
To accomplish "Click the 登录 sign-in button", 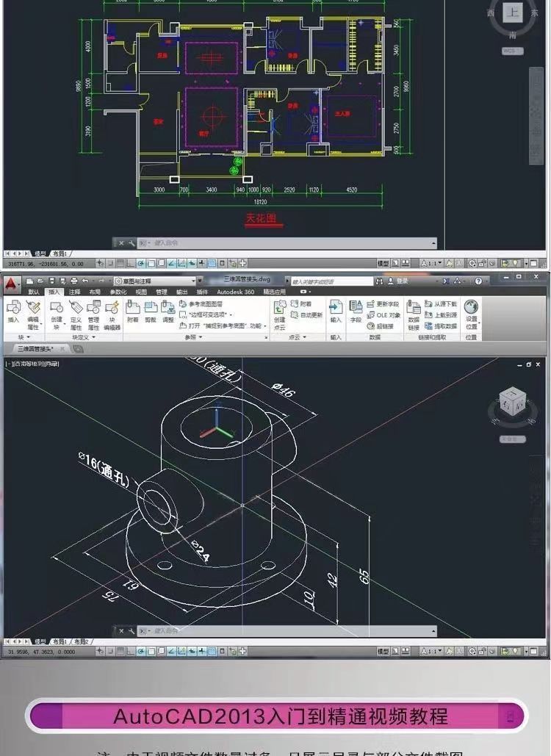I will pos(402,281).
